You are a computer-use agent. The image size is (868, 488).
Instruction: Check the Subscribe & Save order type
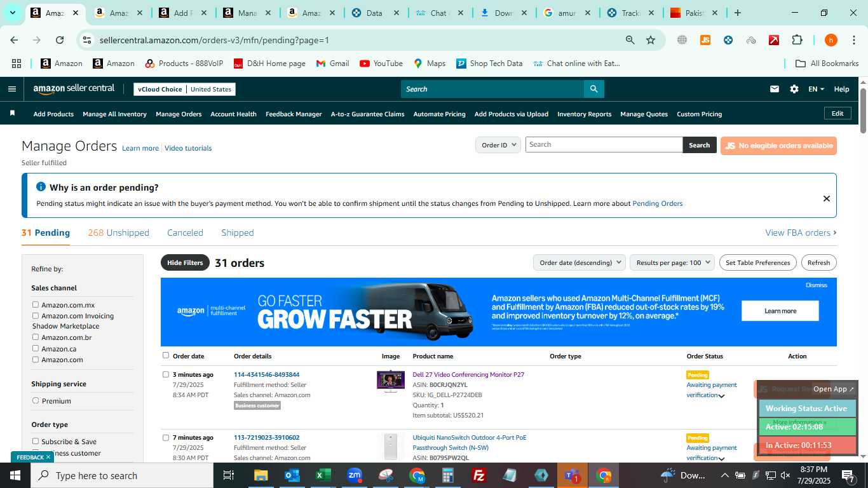point(36,442)
